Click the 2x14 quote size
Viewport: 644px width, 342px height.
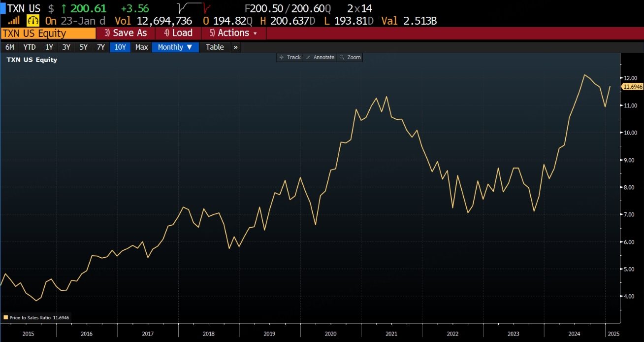pos(359,9)
